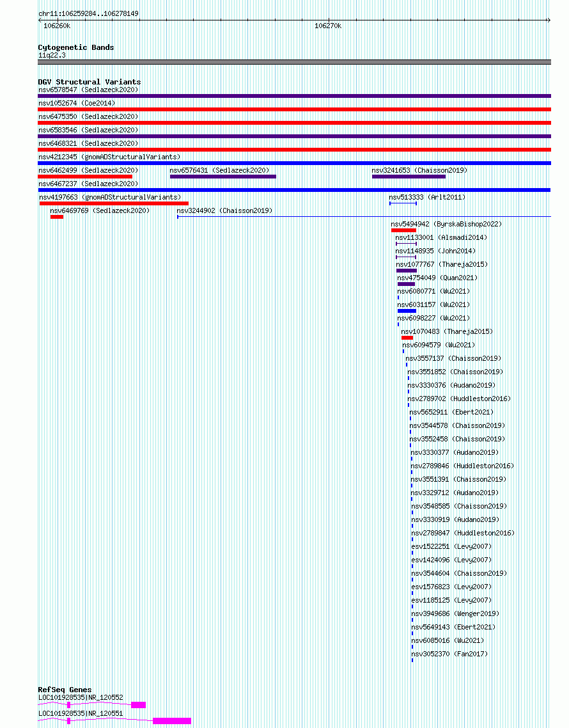Click the LOC101928535|NR_120552 gene label
This screenshot has width=569, height=728.
pyautogui.click(x=81, y=697)
